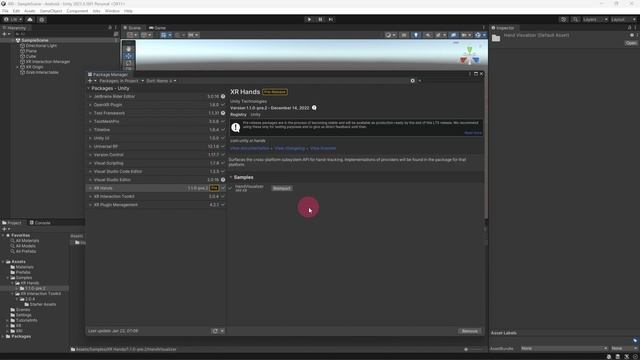Open the View documentation link

tap(249, 148)
